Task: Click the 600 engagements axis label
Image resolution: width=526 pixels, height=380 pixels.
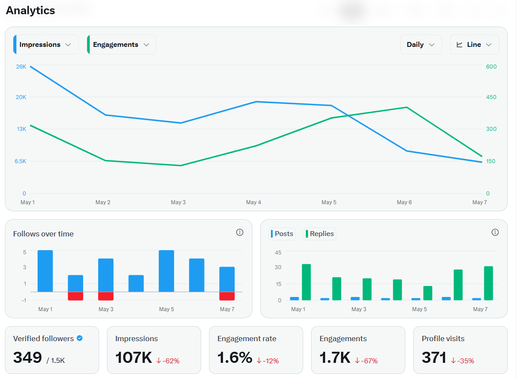Action: [x=491, y=67]
